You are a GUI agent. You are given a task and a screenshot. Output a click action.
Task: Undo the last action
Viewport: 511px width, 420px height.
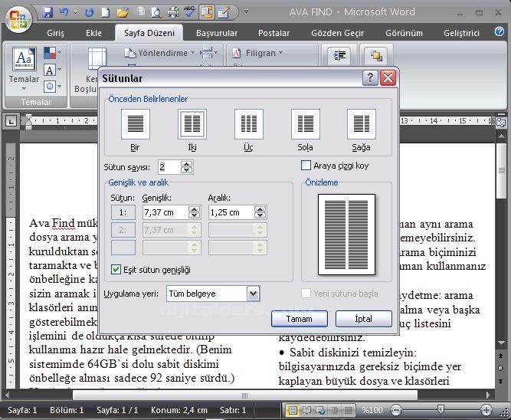tap(64, 12)
